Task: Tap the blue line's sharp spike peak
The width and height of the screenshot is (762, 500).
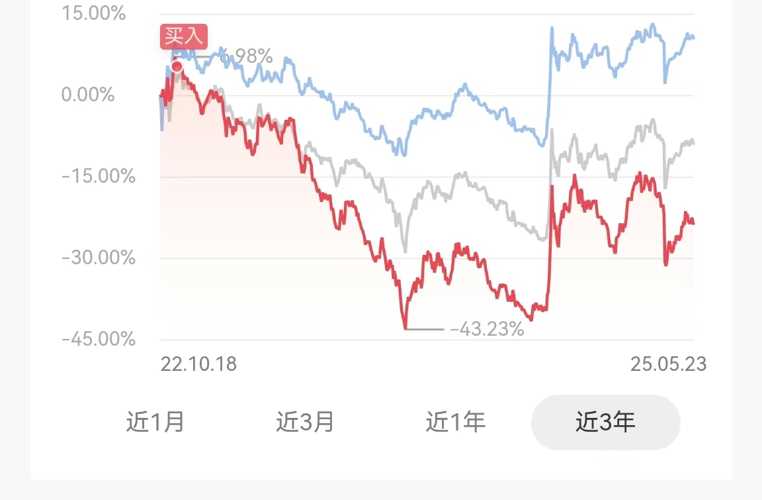Action: 552,29
